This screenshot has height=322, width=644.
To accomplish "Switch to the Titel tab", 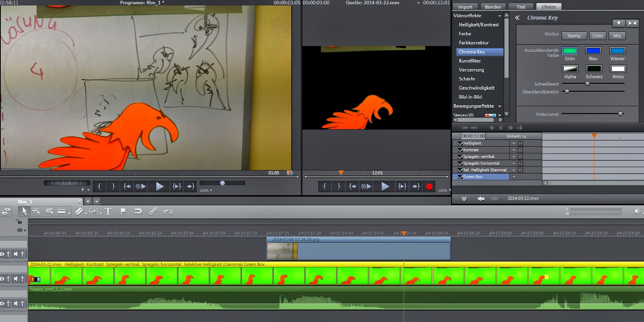I will [521, 7].
